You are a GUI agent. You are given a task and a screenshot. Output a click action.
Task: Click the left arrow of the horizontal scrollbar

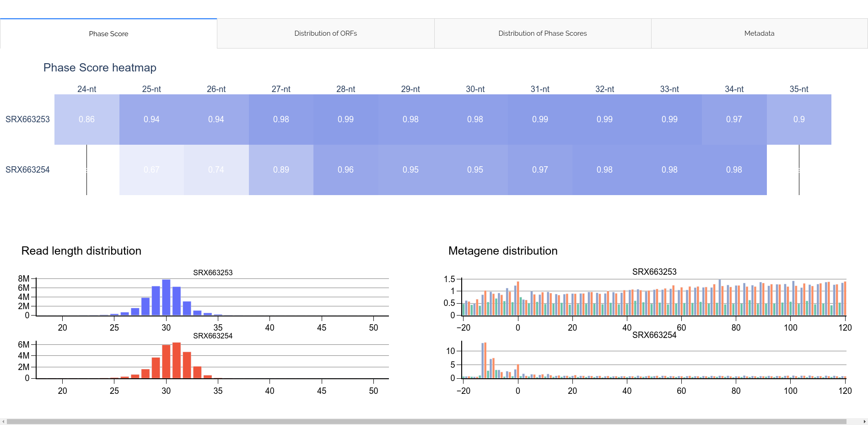(x=3, y=421)
